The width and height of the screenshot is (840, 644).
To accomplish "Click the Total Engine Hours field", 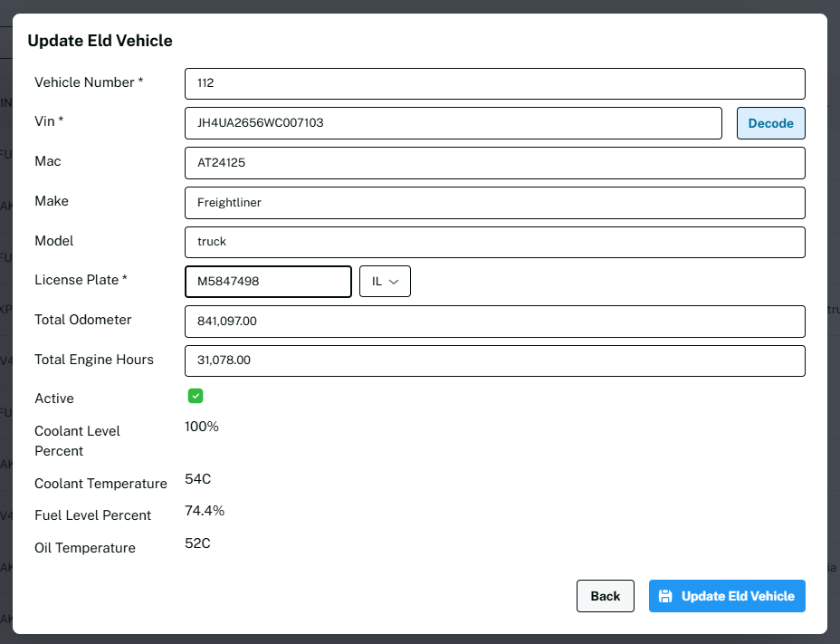I will pos(494,360).
